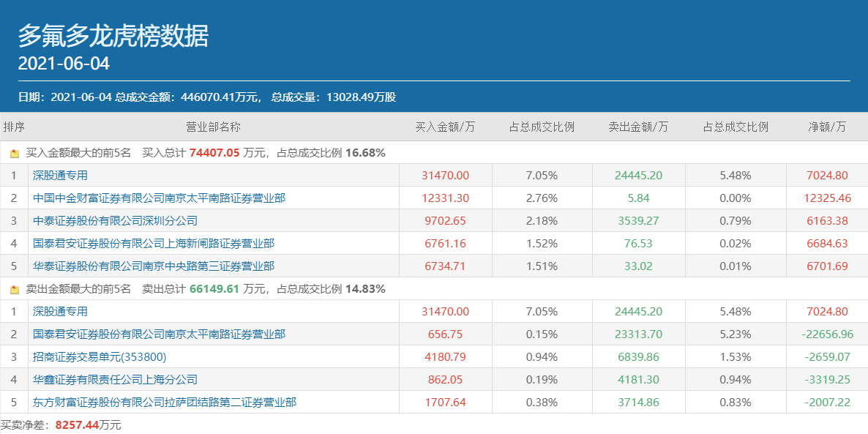Screen dimensions: 868x434
Task: Open 中国中金财富证券南京太平南路证券营业部 link
Action: 159,198
